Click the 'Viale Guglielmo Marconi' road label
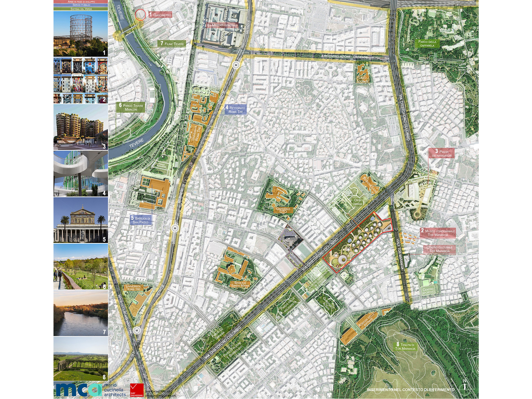This screenshot has height=399, width=532. click(125, 314)
